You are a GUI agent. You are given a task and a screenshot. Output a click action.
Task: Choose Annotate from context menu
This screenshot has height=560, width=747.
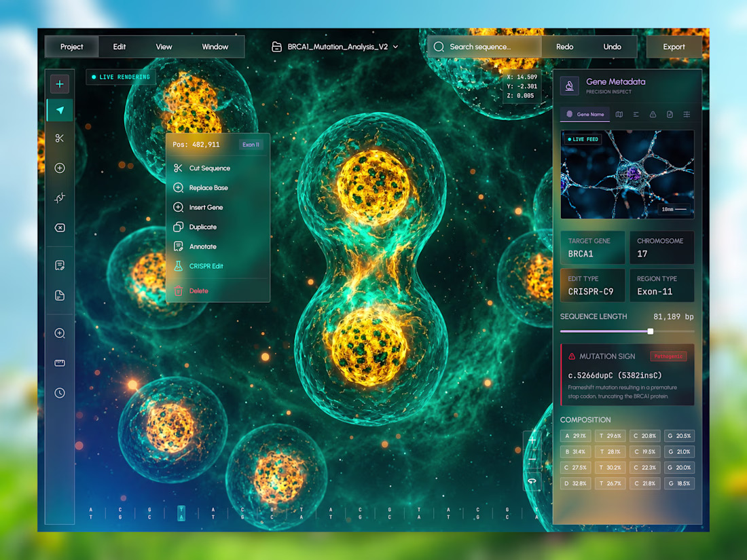(218, 246)
